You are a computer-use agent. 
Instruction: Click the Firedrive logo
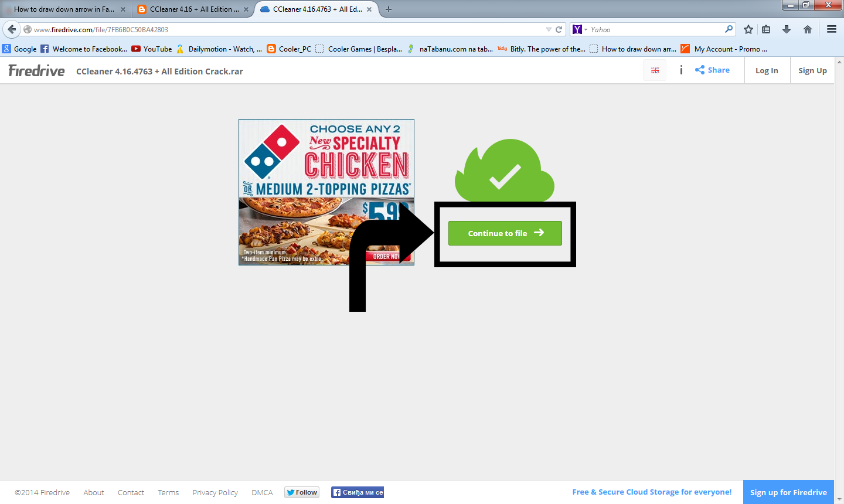click(36, 71)
